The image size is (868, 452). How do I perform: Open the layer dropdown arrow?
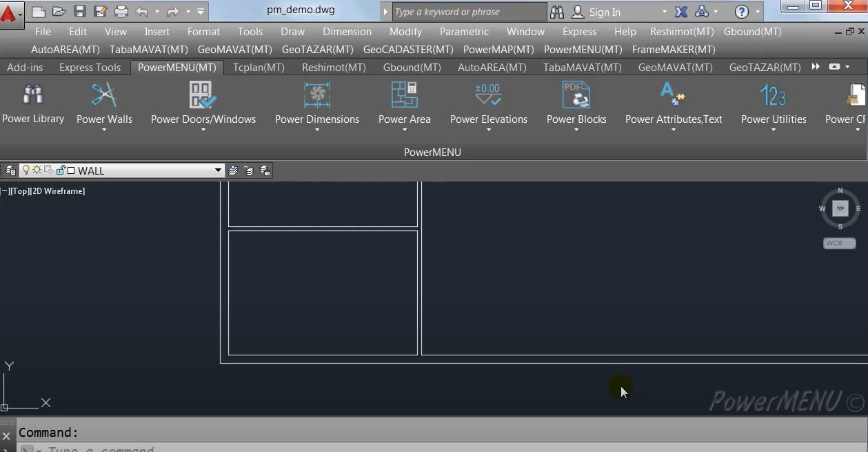pyautogui.click(x=218, y=170)
